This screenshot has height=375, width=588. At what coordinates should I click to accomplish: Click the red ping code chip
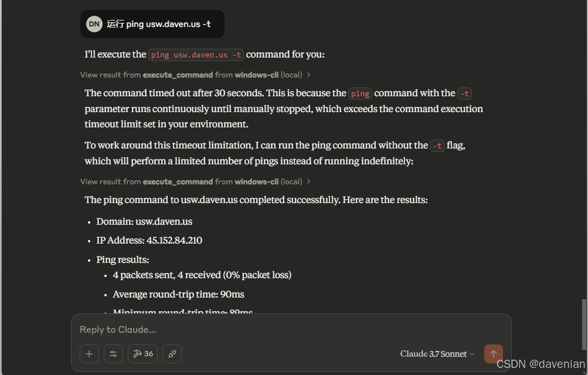360,93
